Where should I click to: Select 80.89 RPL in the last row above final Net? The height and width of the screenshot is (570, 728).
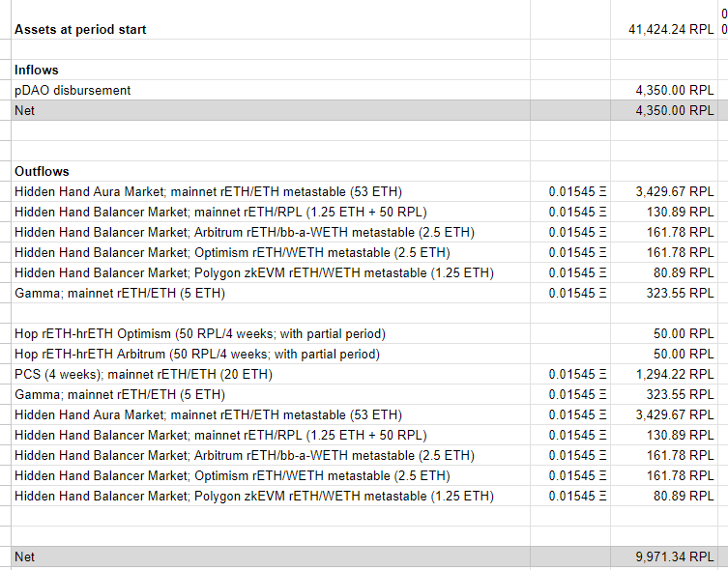[x=684, y=497]
